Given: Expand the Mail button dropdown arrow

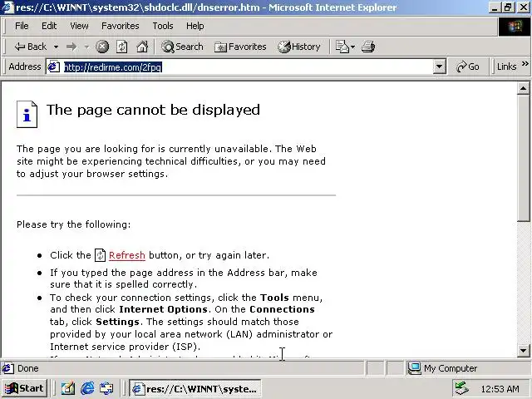Looking at the screenshot, I should tap(352, 47).
